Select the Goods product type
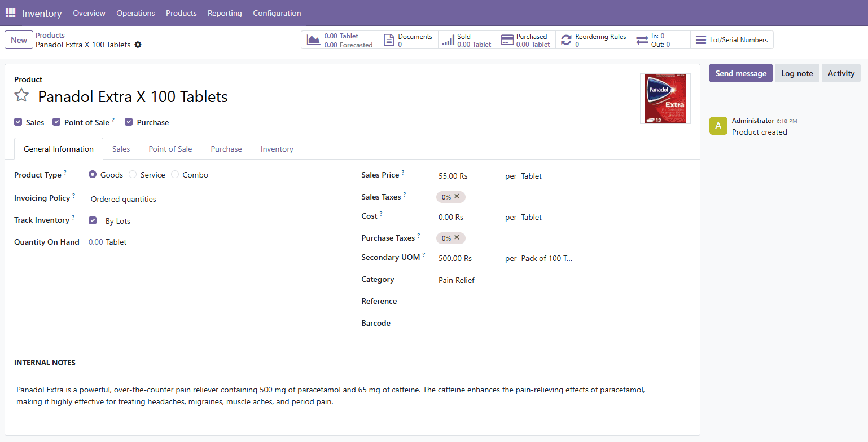 [x=93, y=175]
